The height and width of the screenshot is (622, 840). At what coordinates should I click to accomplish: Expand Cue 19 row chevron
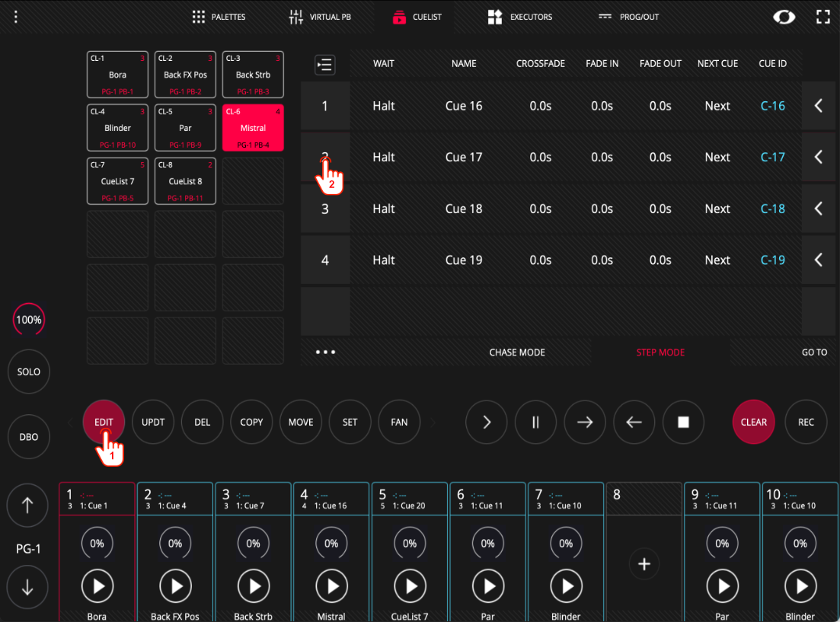(819, 260)
